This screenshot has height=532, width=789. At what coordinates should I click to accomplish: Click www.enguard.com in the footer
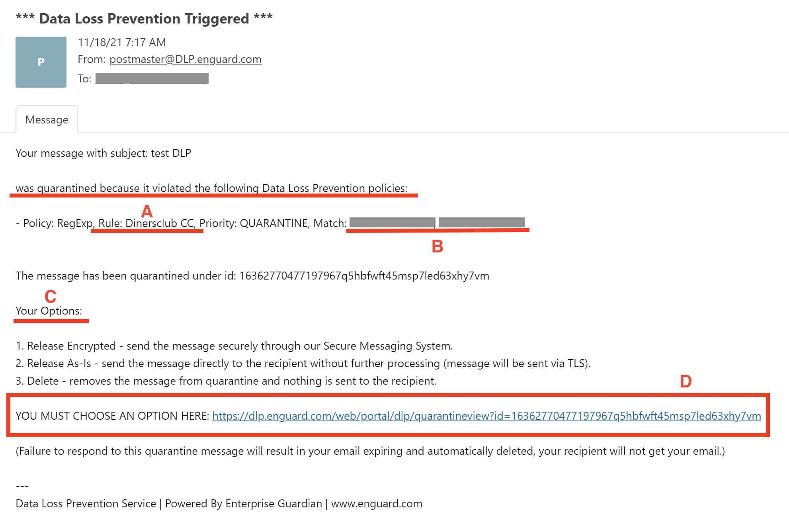[x=377, y=503]
